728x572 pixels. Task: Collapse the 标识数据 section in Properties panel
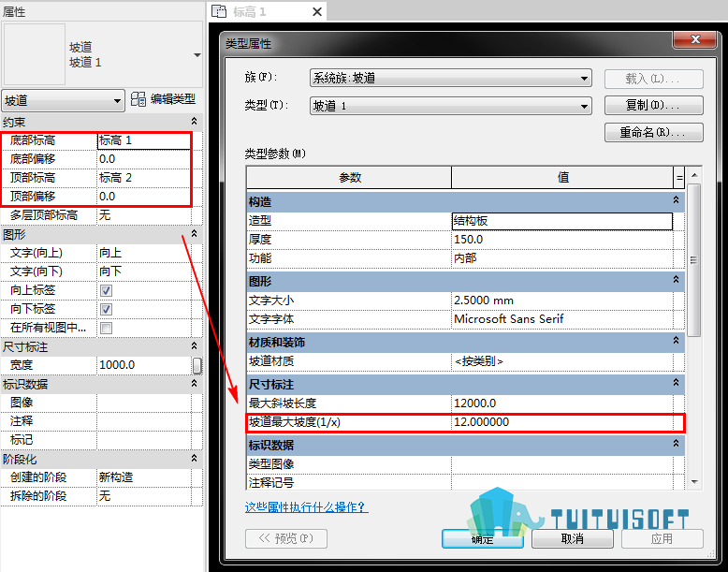(x=194, y=383)
